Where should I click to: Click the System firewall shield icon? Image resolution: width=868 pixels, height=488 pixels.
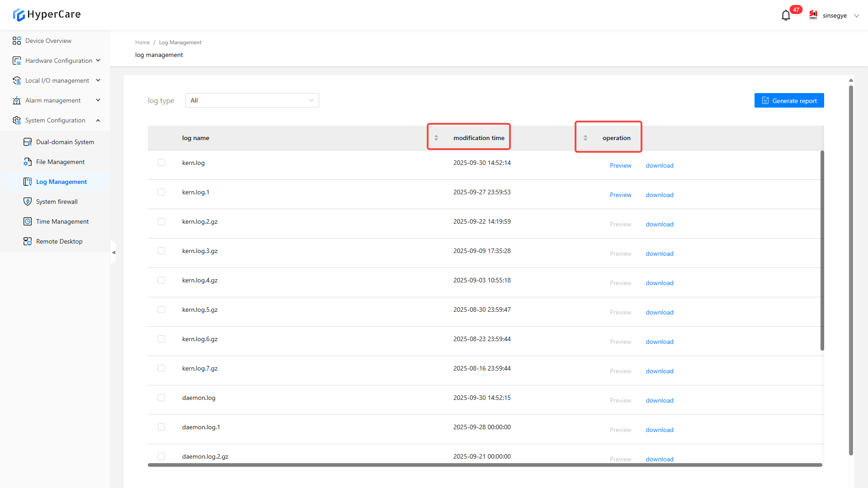coord(28,202)
